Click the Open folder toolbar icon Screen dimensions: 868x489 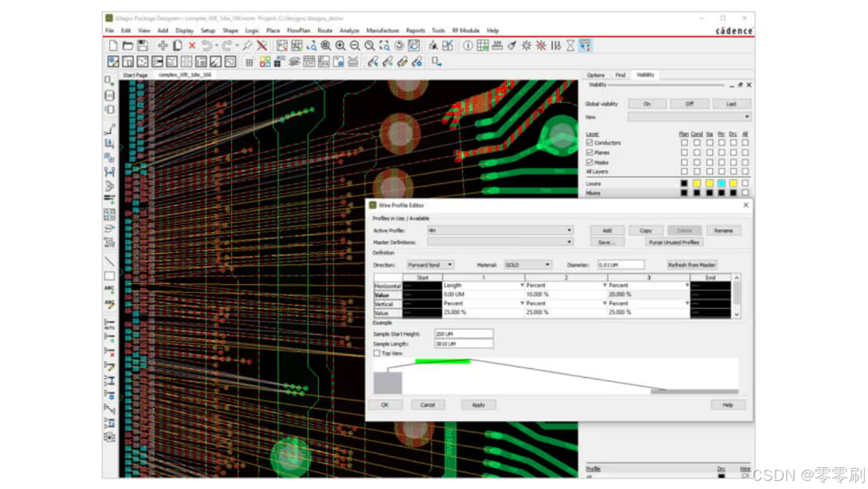click(128, 45)
